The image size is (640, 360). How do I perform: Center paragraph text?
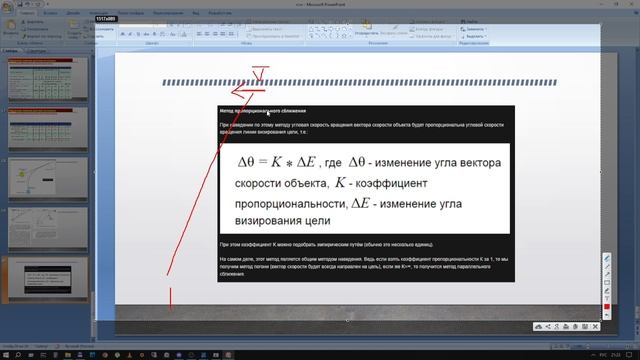[207, 34]
